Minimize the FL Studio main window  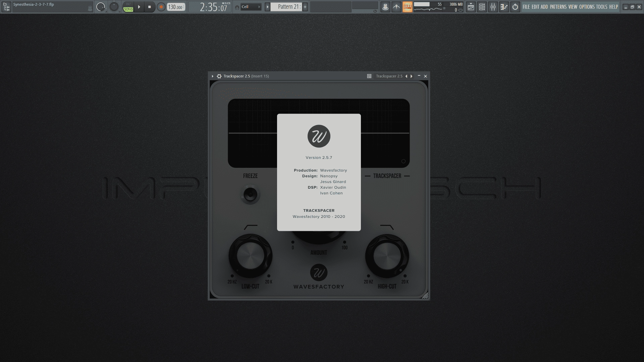626,7
